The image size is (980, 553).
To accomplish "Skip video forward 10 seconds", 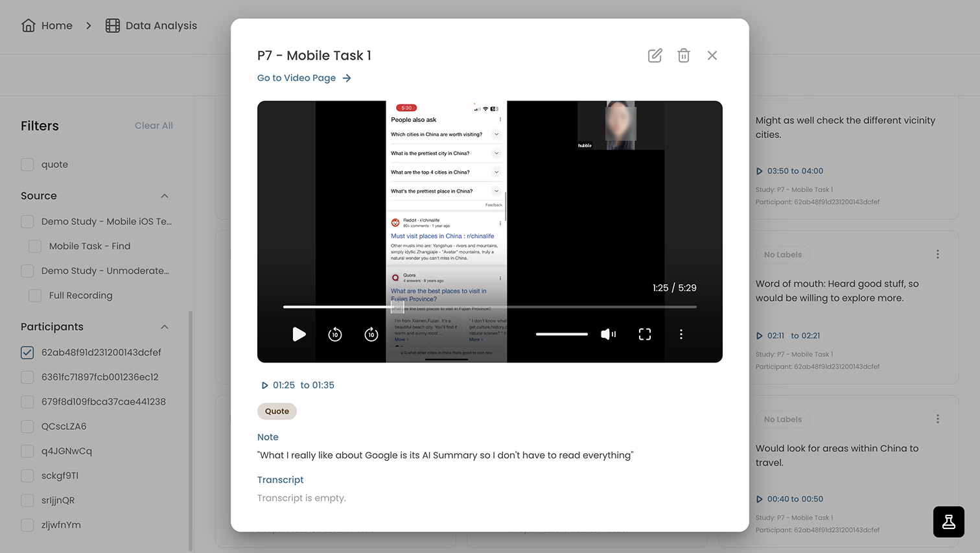I will pos(371,334).
